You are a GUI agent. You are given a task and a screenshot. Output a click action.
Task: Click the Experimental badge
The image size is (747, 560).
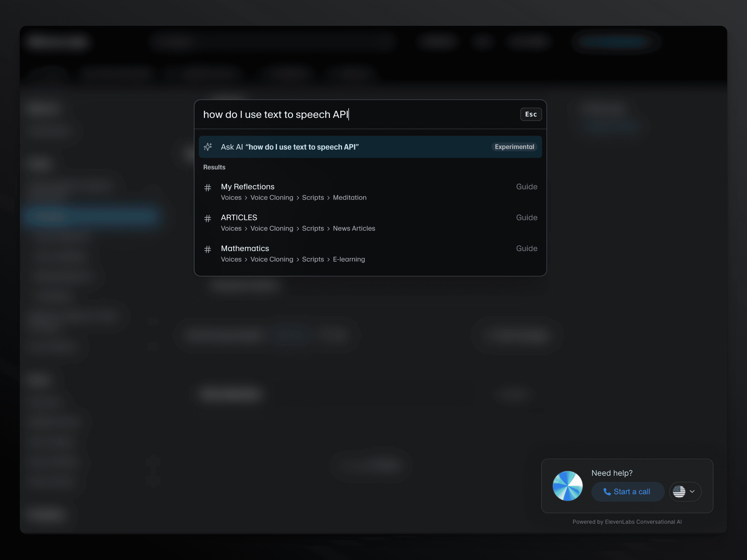tap(514, 147)
